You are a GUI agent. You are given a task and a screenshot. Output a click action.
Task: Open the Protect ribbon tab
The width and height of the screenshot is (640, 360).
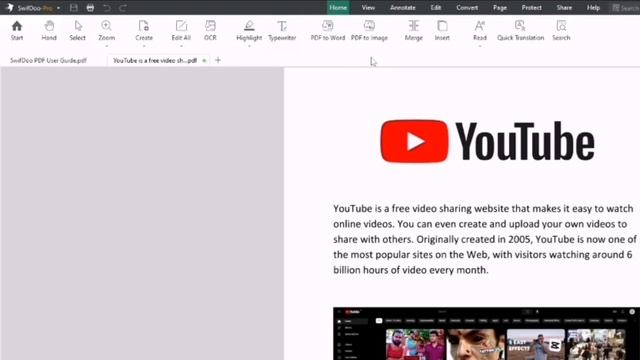click(531, 7)
